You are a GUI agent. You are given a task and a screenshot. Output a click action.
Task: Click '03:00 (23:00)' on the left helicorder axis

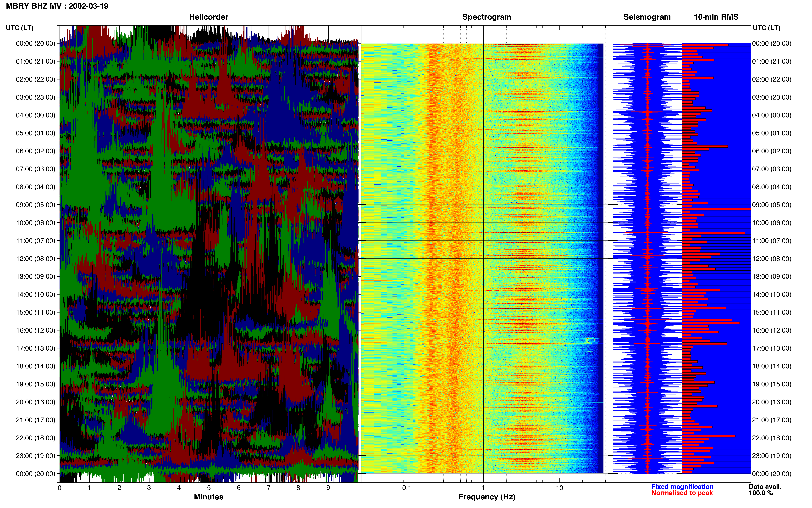coord(36,97)
